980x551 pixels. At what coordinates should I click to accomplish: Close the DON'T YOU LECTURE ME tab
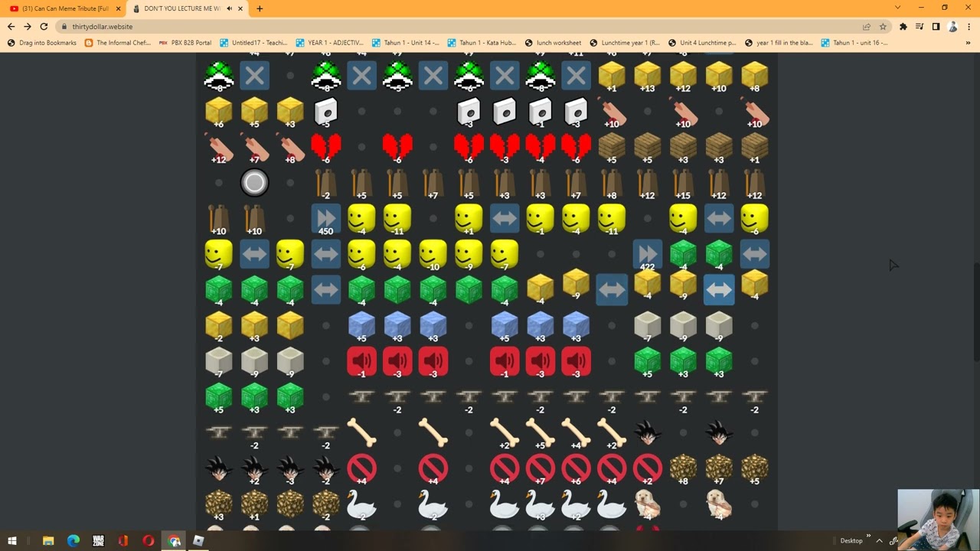tap(240, 8)
